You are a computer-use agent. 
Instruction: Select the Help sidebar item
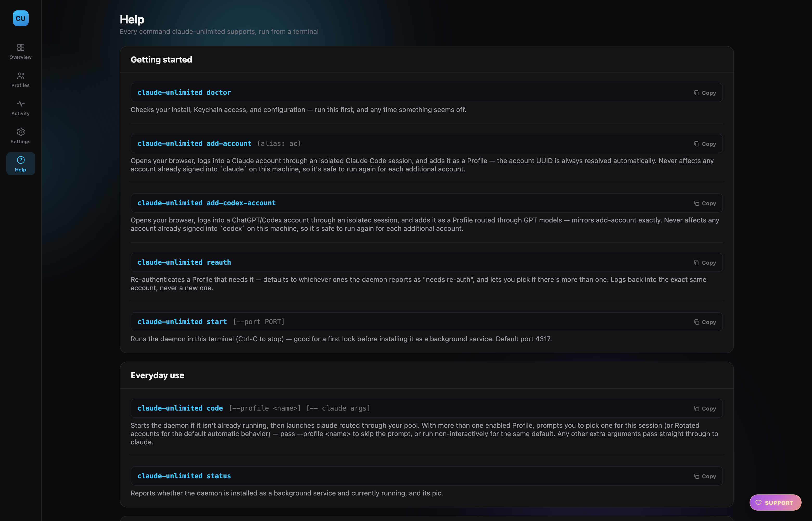pos(21,164)
